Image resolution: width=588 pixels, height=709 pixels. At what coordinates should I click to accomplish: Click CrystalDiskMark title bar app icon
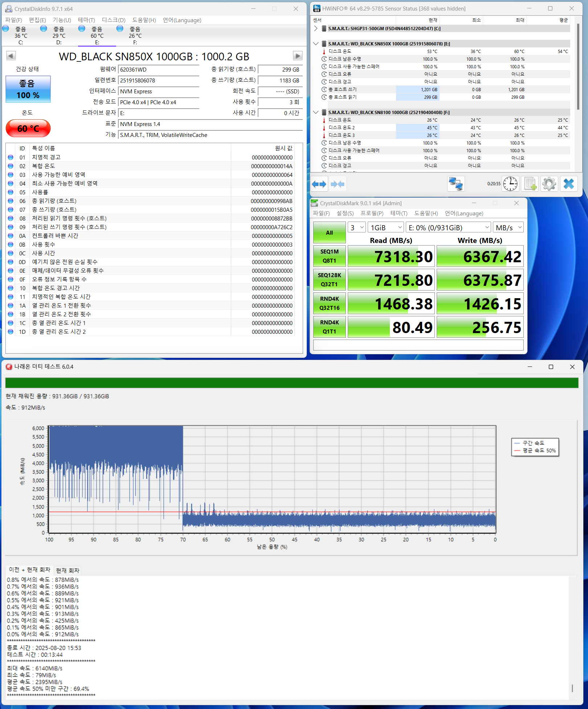click(314, 203)
